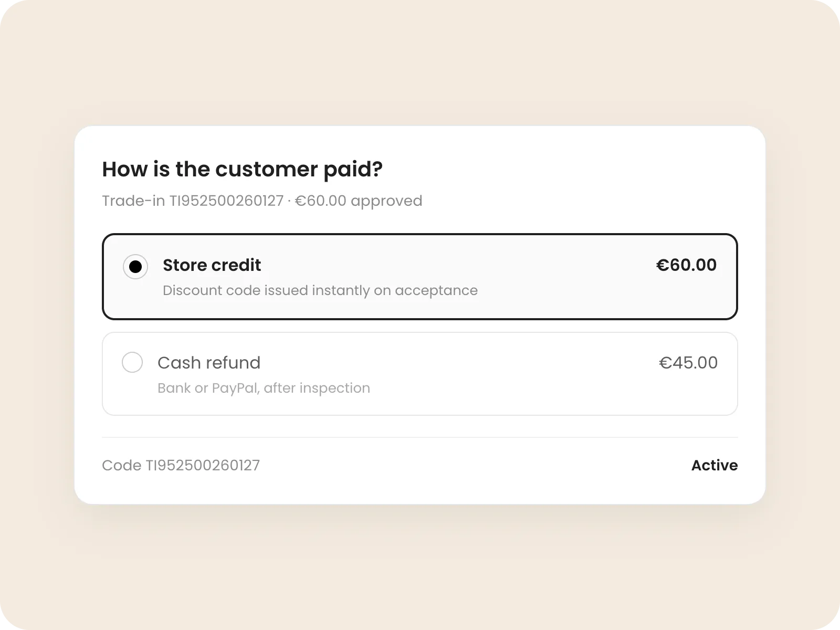This screenshot has height=630, width=840.
Task: Click the empty circle beside Cash refund
Action: pos(132,362)
